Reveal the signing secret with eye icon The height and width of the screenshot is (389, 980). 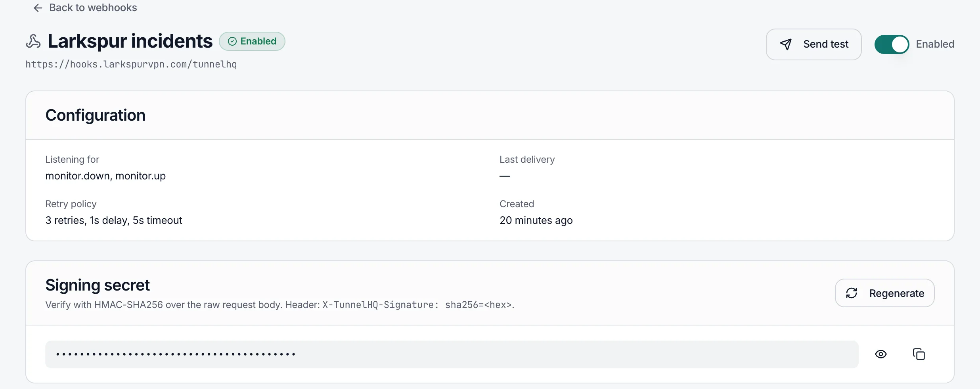880,354
